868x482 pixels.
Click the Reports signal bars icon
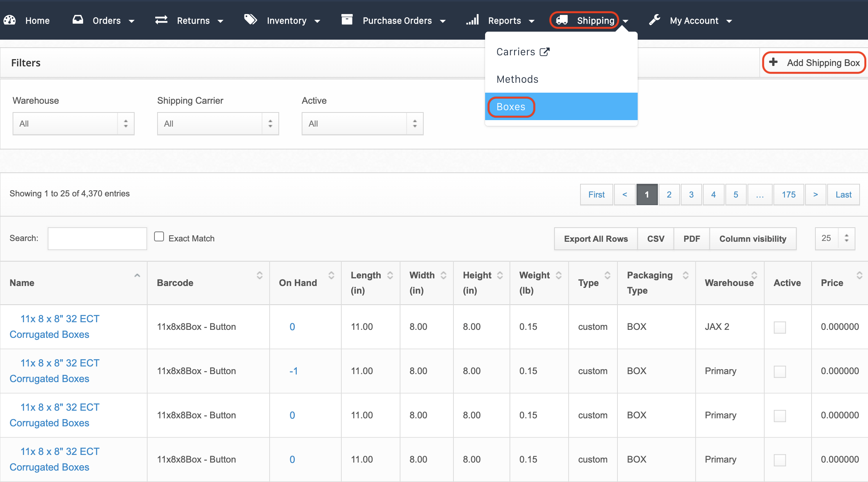pos(472,20)
